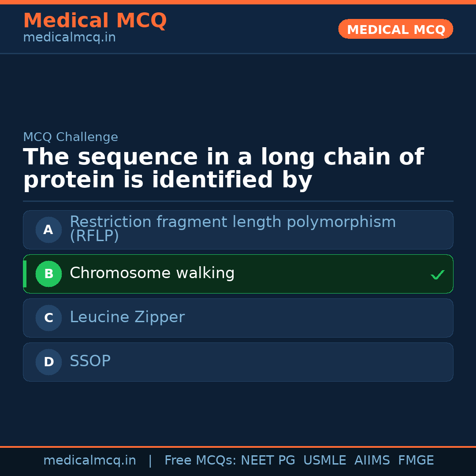Click the Medical MCQ header title
This screenshot has width=476, height=476.
point(95,21)
